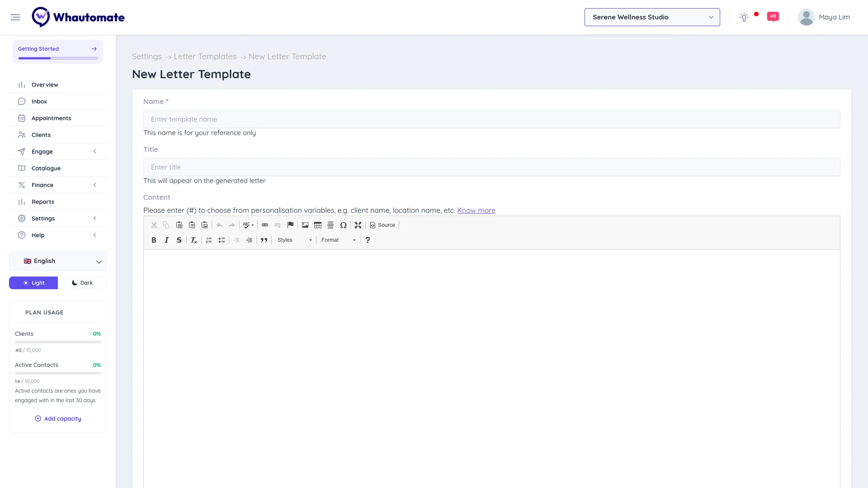
Task: Expand the Engage submenu
Action: point(58,151)
